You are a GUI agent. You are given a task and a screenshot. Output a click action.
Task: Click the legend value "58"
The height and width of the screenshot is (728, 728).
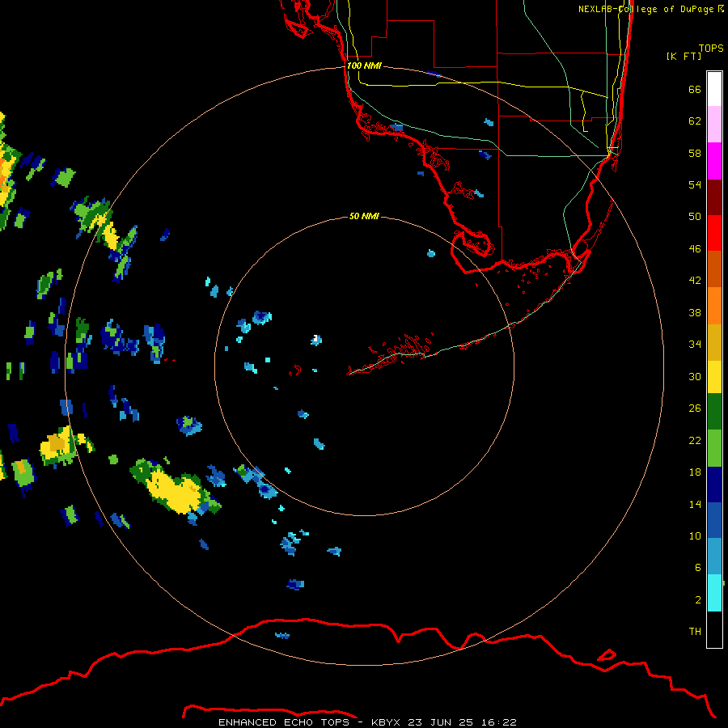[695, 153]
